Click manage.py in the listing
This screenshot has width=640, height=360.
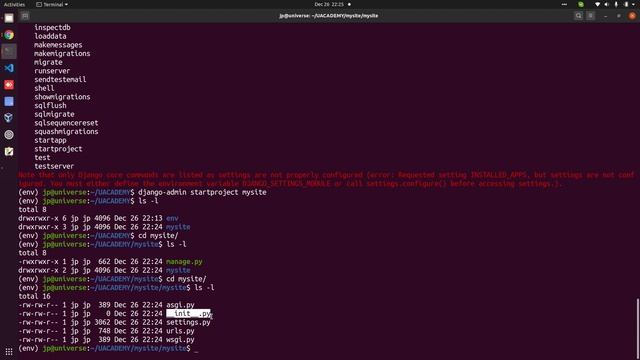[184, 262]
